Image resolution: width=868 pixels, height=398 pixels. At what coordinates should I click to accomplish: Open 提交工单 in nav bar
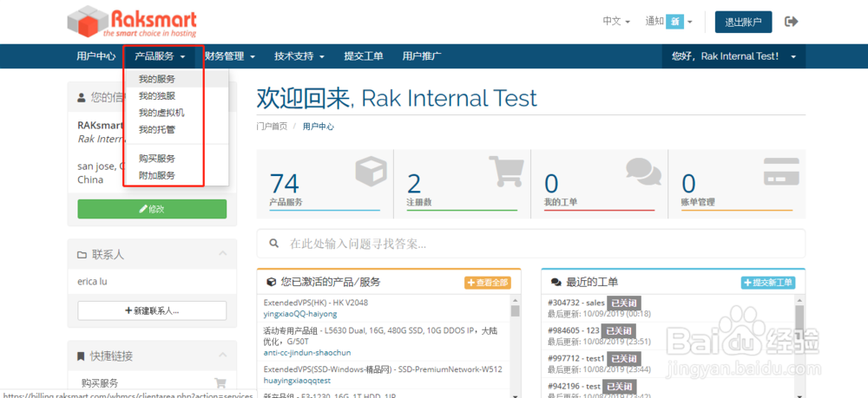[364, 56]
